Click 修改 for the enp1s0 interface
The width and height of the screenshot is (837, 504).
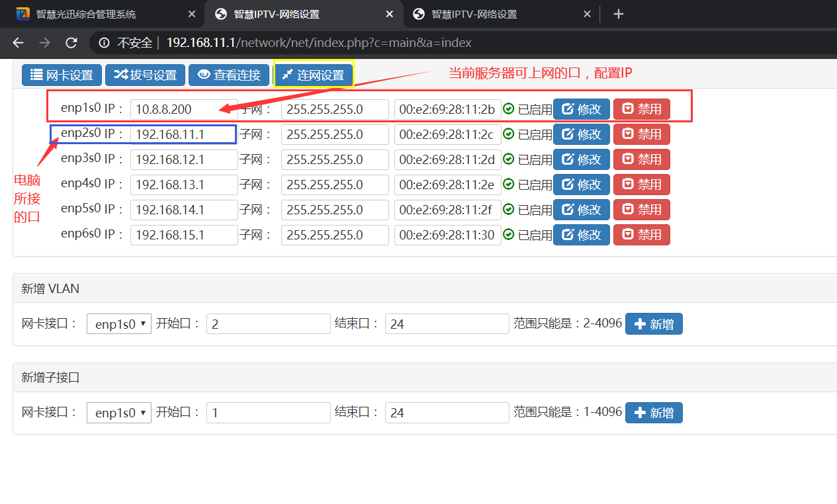tap(581, 109)
